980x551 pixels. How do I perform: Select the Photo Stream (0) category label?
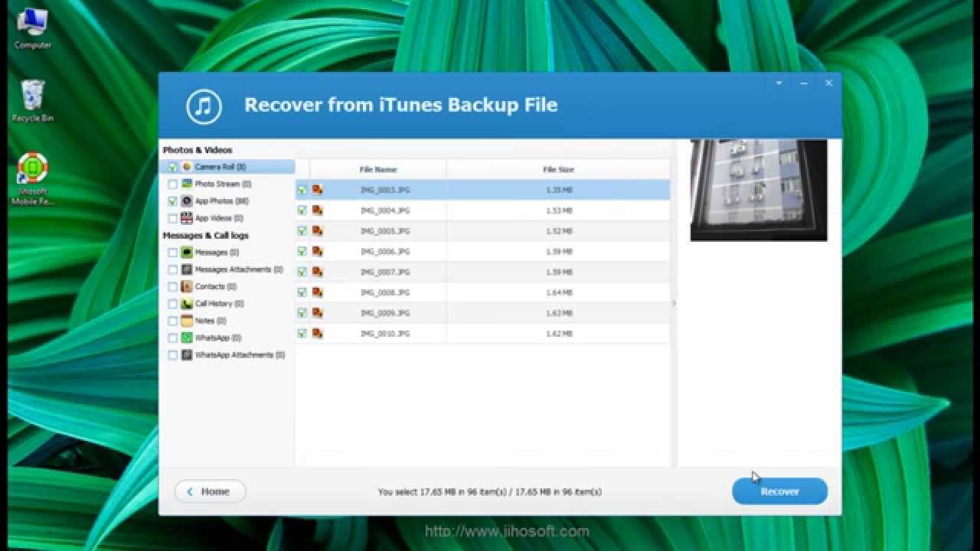coord(223,184)
